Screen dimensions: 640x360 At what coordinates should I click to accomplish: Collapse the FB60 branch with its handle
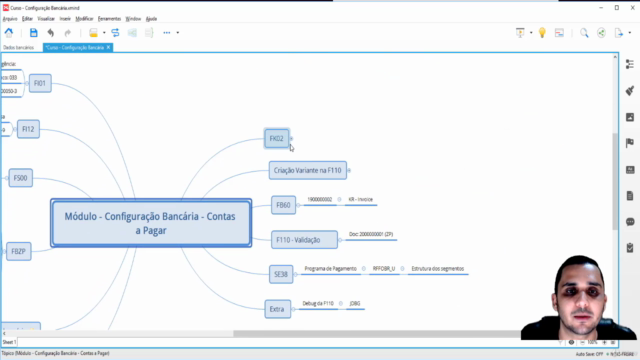pos(298,205)
